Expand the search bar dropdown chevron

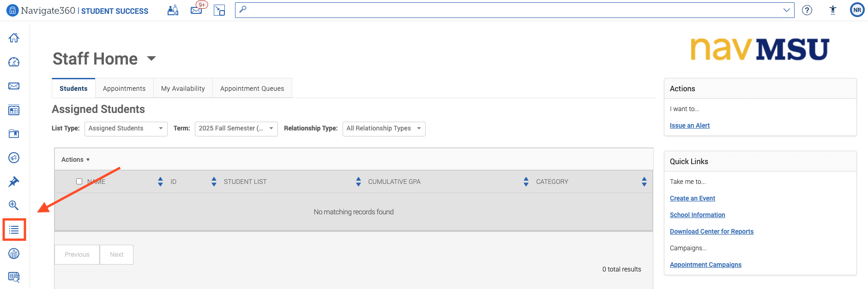pyautogui.click(x=786, y=10)
